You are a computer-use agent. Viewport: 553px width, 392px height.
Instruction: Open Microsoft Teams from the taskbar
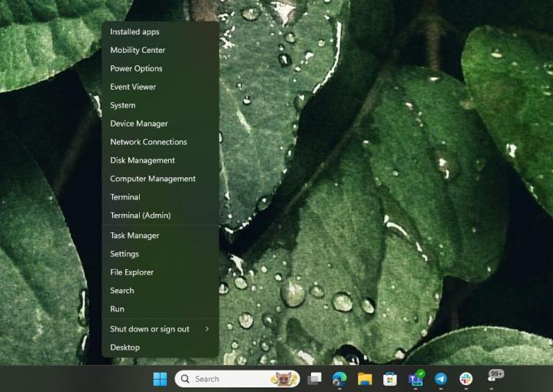pyautogui.click(x=416, y=379)
